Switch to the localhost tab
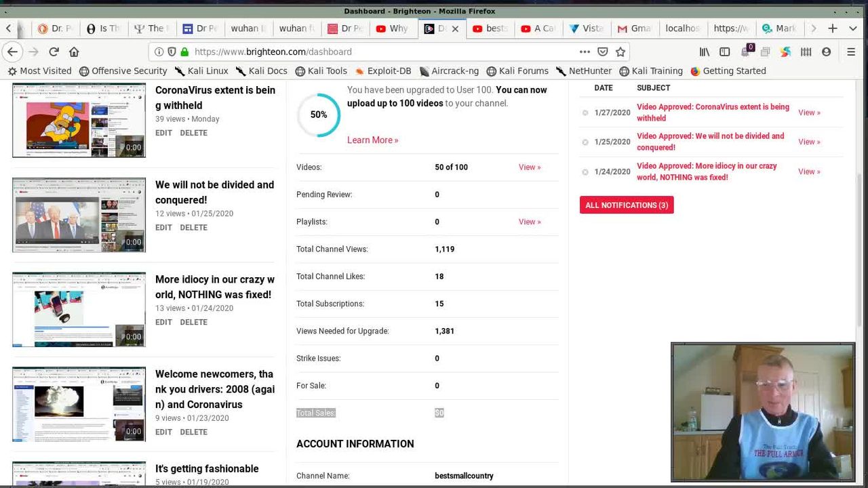868x488 pixels. 682,28
